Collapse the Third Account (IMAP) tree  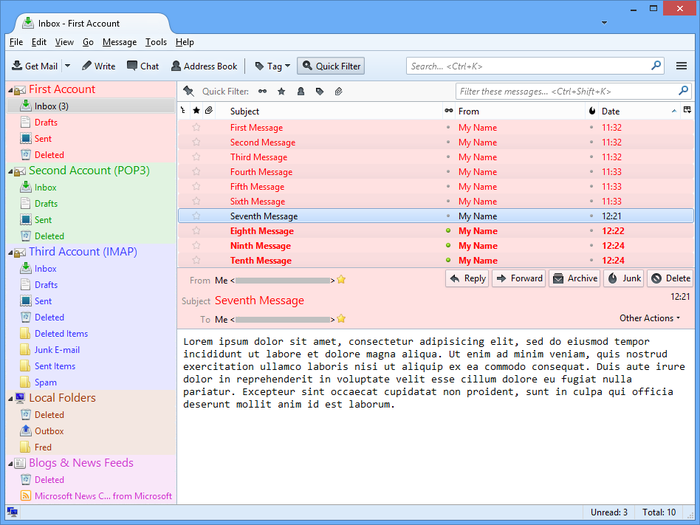[x=10, y=253]
